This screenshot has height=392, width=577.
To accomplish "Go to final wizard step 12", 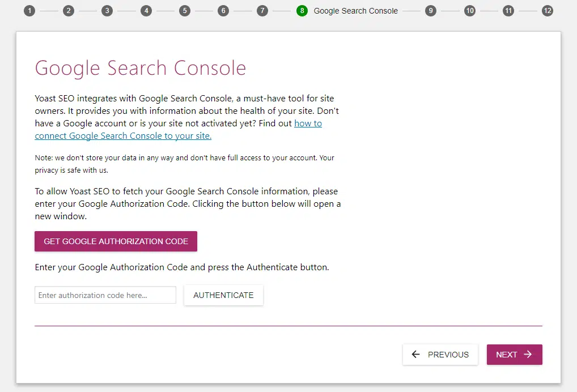I will pos(548,11).
